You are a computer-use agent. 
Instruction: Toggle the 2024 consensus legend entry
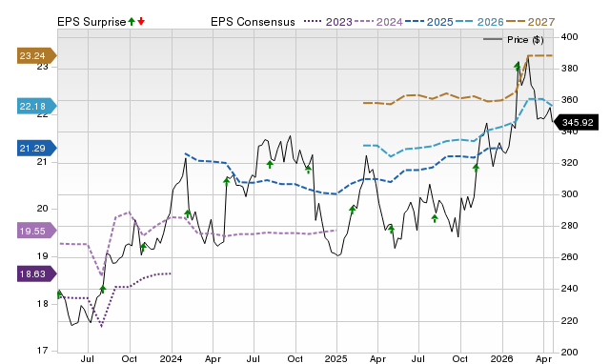(x=378, y=22)
